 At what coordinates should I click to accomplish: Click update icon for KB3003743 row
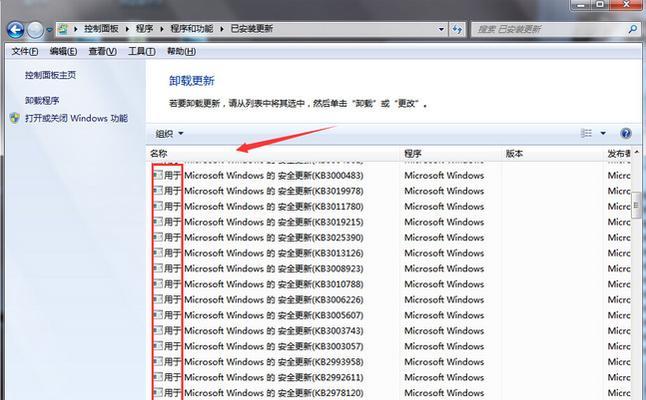coord(158,330)
